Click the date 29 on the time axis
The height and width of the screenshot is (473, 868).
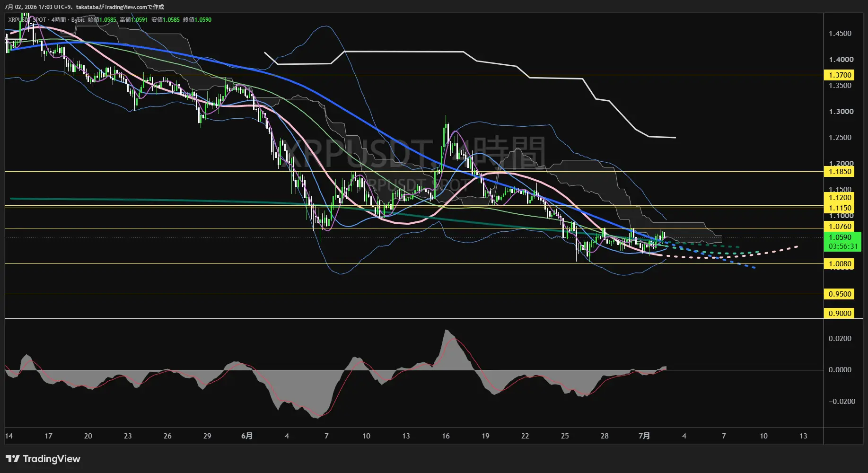[207, 436]
